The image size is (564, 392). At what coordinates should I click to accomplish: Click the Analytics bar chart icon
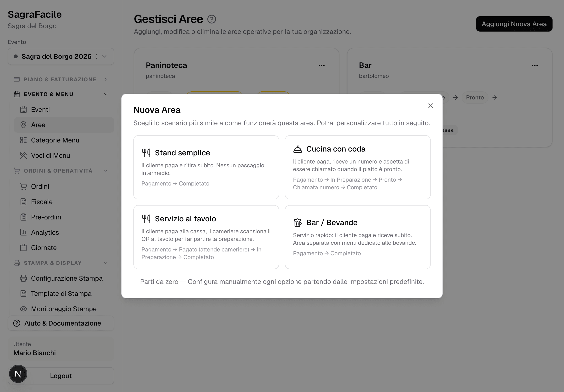coord(23,232)
